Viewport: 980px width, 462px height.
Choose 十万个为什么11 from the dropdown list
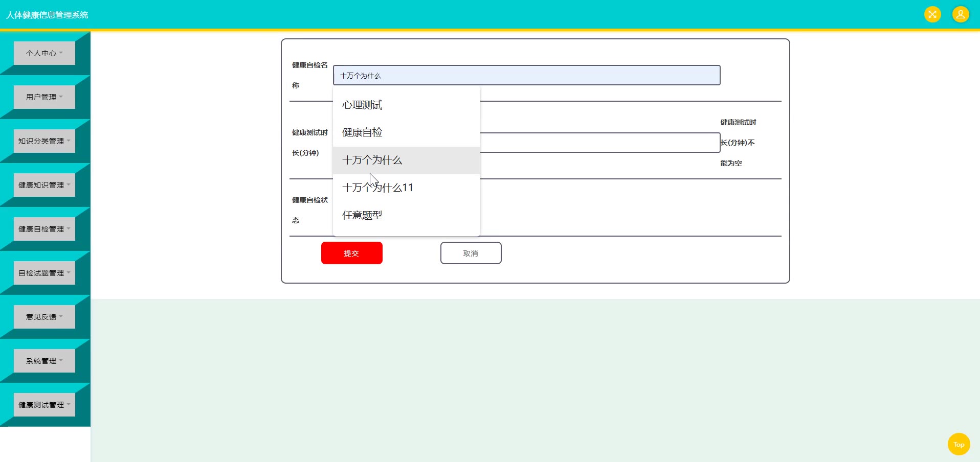(x=407, y=188)
